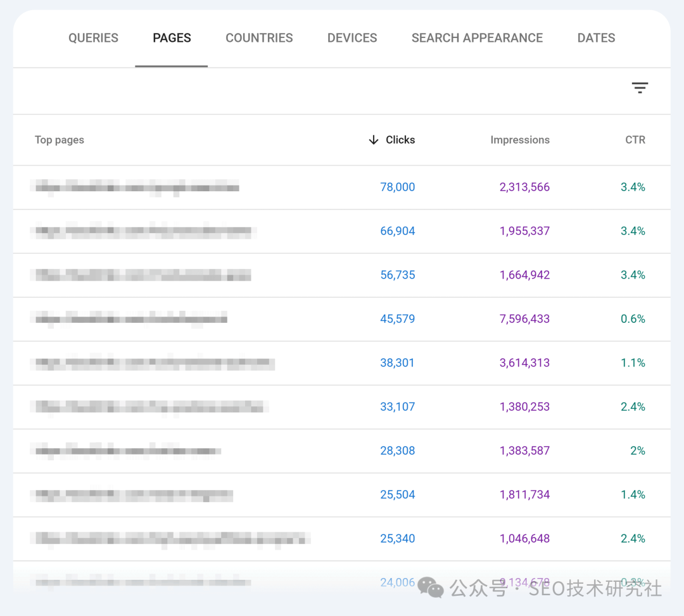Open the blurred URL with 33,107 clicks

pos(149,406)
